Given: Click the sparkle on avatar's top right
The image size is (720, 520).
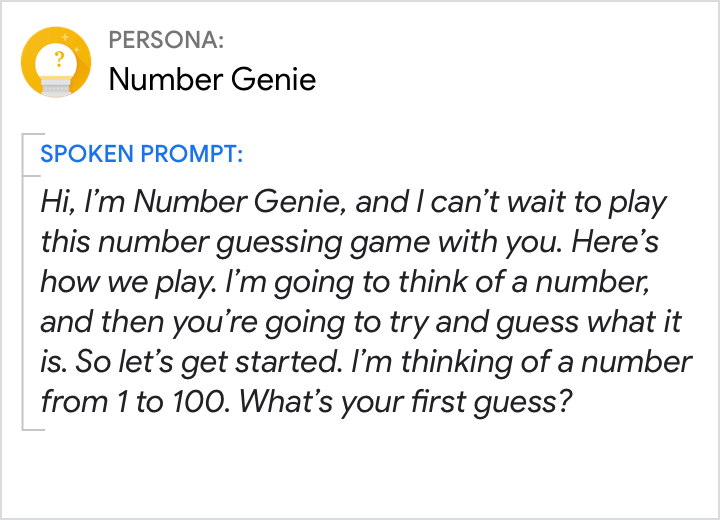Looking at the screenshot, I should pos(78,36).
